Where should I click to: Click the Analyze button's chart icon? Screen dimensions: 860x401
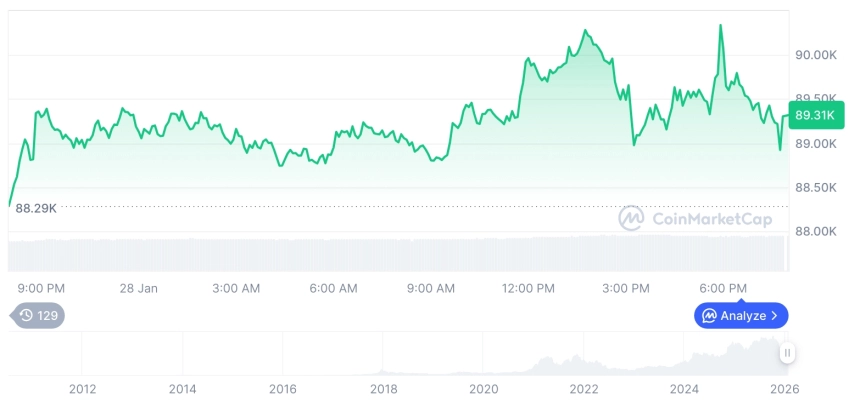pyautogui.click(x=709, y=316)
